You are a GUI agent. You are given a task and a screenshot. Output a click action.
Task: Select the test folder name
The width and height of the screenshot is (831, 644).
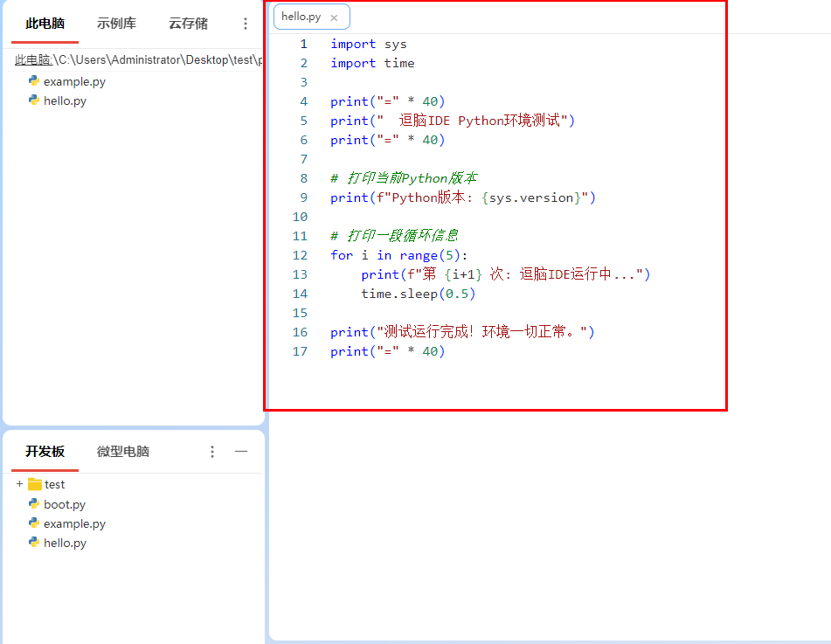[x=54, y=484]
